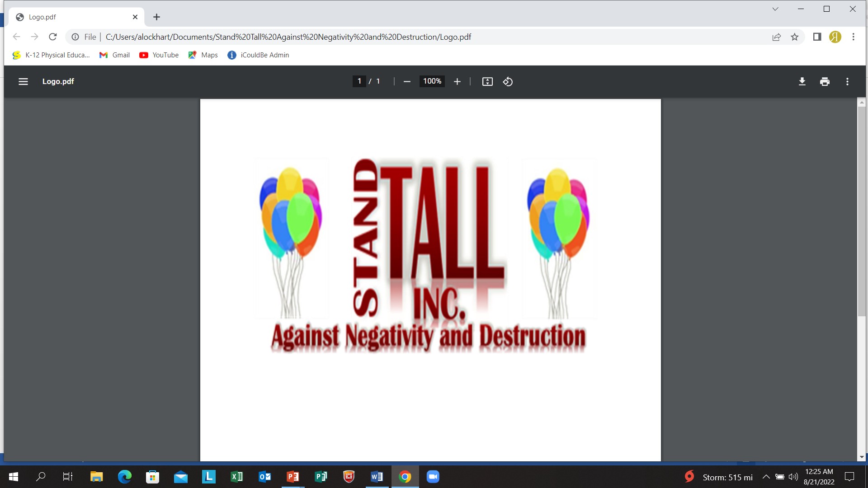Open Excel from the taskbar
Viewport: 868px width, 488px height.
click(236, 477)
